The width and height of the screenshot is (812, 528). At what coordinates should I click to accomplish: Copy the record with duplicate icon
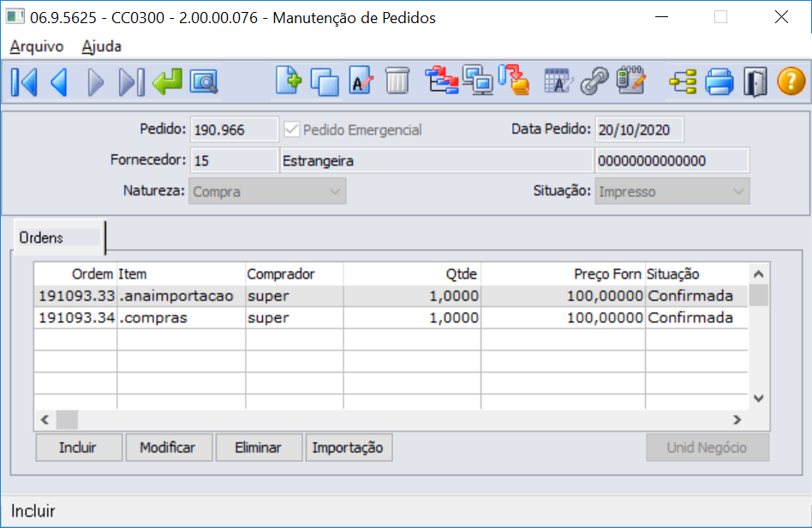[x=325, y=82]
